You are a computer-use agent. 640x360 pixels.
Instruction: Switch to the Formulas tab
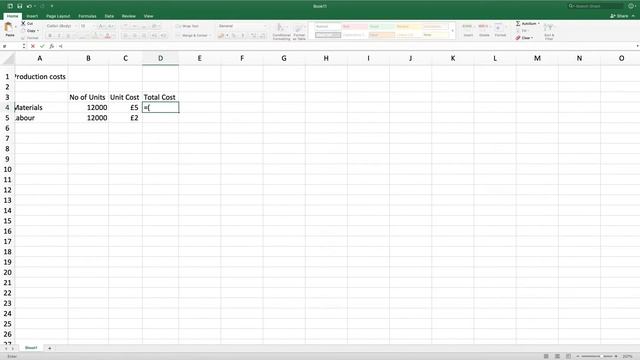pos(87,16)
